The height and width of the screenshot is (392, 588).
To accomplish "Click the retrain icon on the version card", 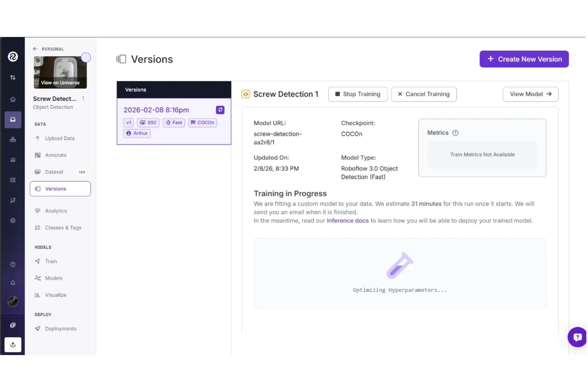I will click(x=220, y=110).
